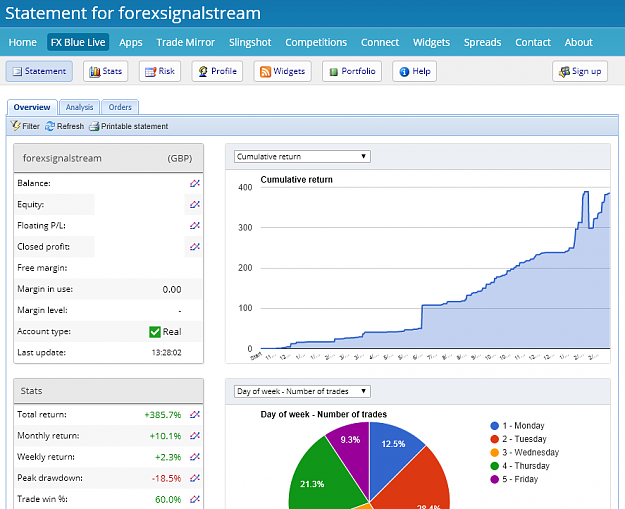Open the chart icon next to Trade win %
The width and height of the screenshot is (625, 509).
pos(195,499)
